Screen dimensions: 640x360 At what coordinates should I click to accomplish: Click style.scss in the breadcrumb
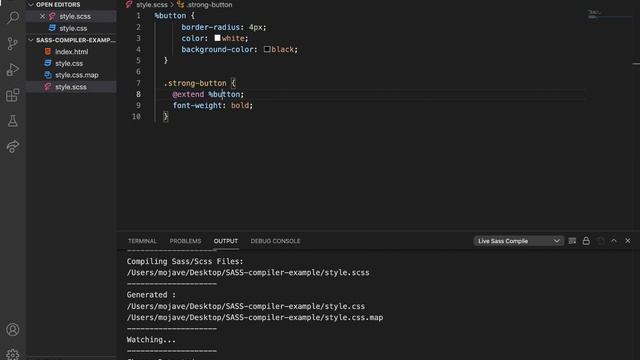152,5
